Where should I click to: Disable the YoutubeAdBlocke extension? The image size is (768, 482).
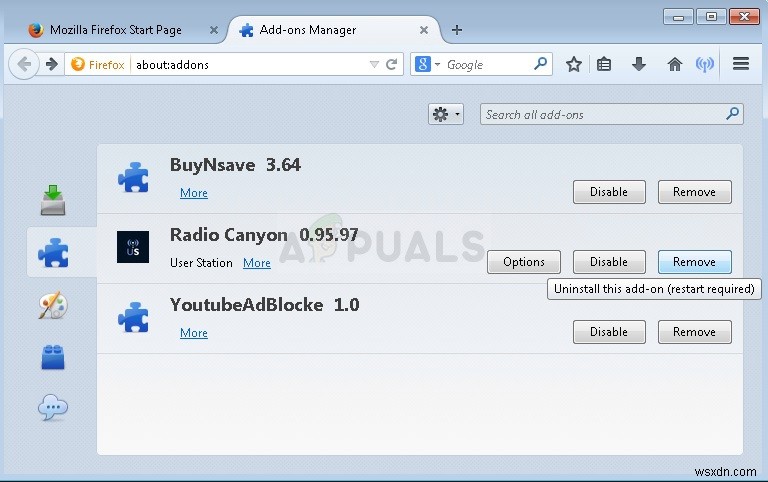click(x=609, y=332)
